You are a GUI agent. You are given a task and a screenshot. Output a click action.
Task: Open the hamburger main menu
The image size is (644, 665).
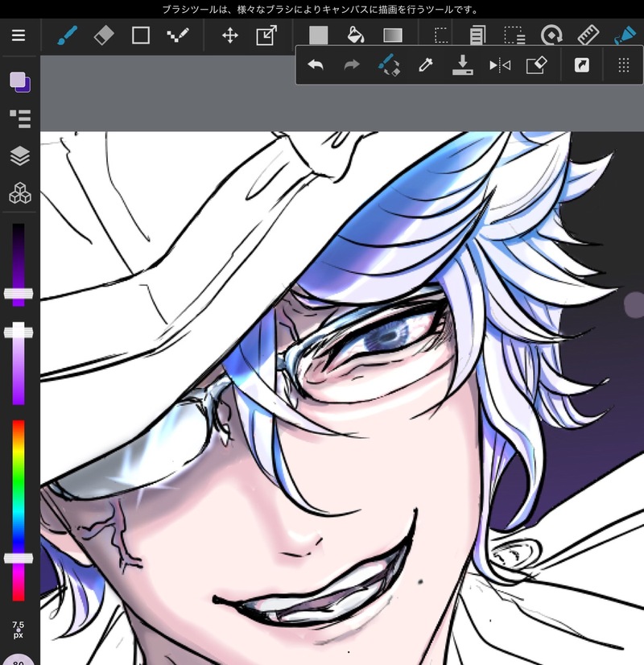pos(19,35)
